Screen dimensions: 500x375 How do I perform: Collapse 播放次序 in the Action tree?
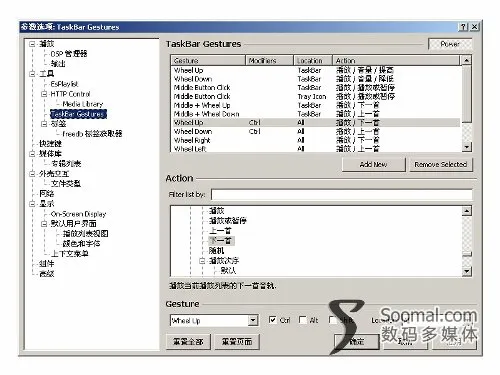click(x=202, y=261)
